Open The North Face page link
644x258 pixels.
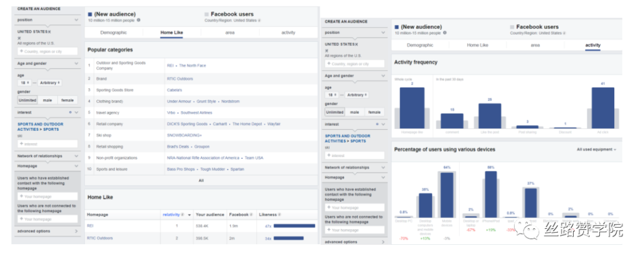click(x=192, y=66)
